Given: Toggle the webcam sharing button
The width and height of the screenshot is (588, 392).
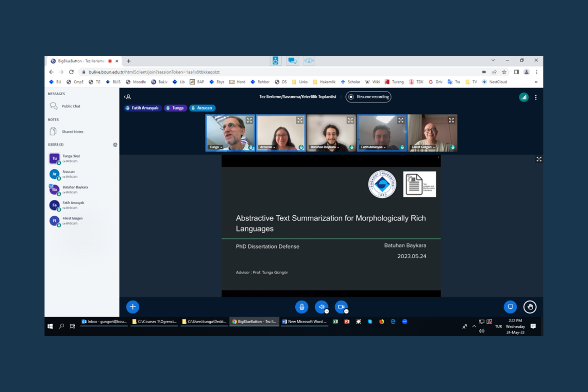Looking at the screenshot, I should (x=341, y=307).
